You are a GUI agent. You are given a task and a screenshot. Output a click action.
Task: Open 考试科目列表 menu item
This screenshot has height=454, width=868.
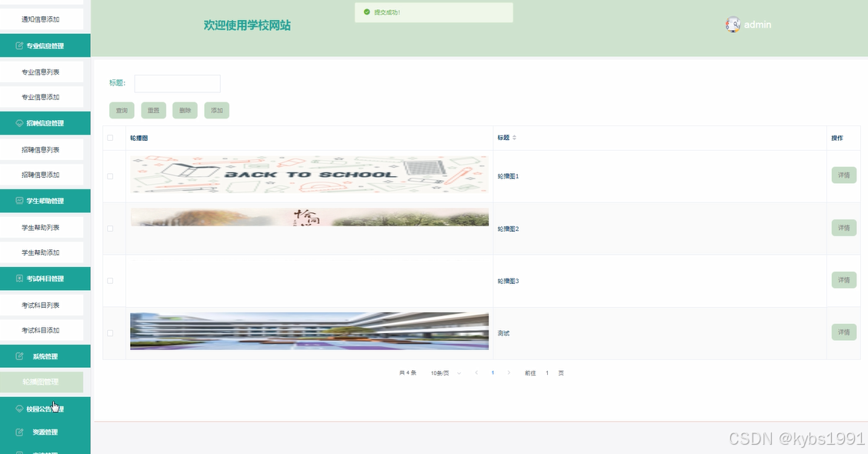tap(42, 305)
